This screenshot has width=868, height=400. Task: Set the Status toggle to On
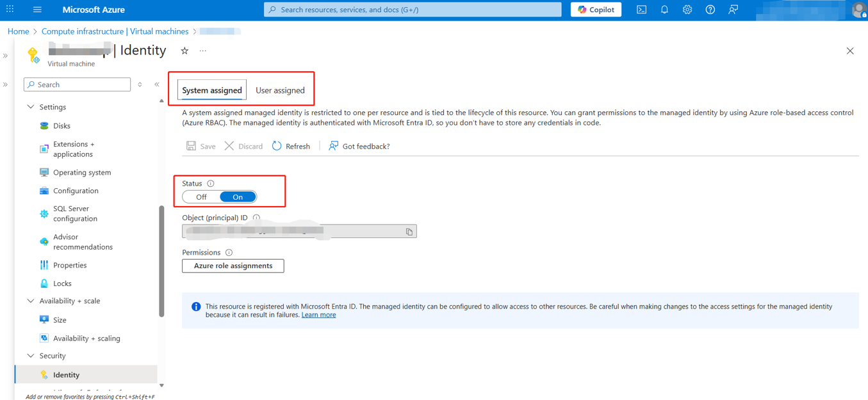coord(238,197)
